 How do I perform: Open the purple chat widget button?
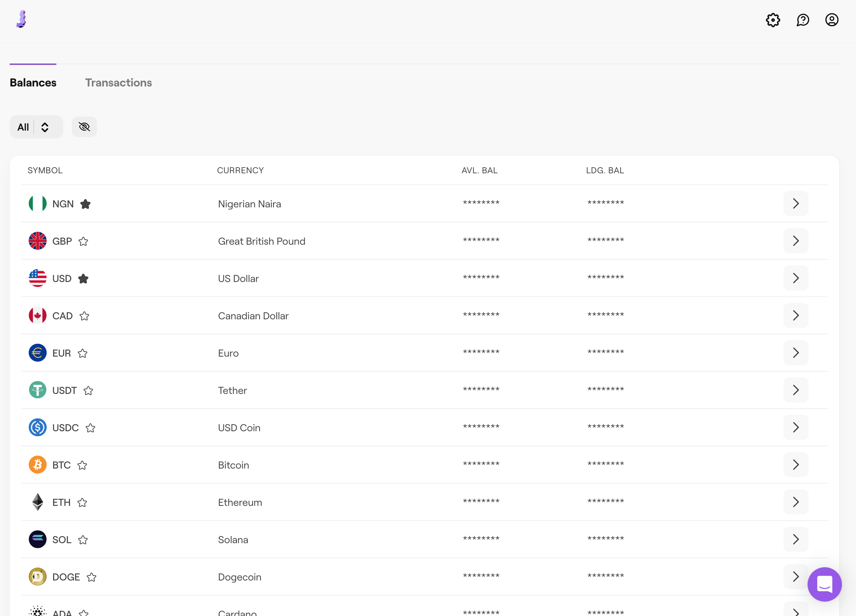pyautogui.click(x=824, y=584)
